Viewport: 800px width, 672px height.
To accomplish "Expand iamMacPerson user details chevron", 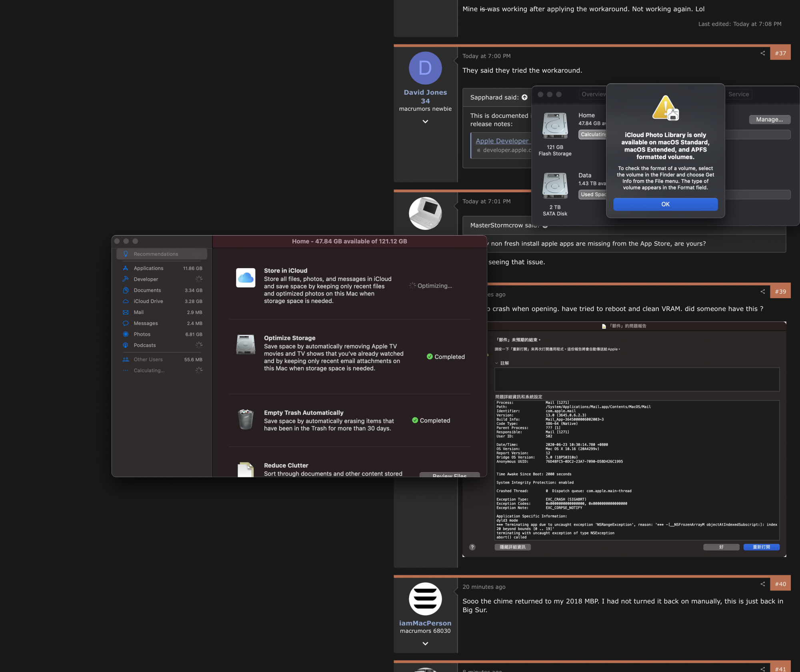I will click(425, 644).
